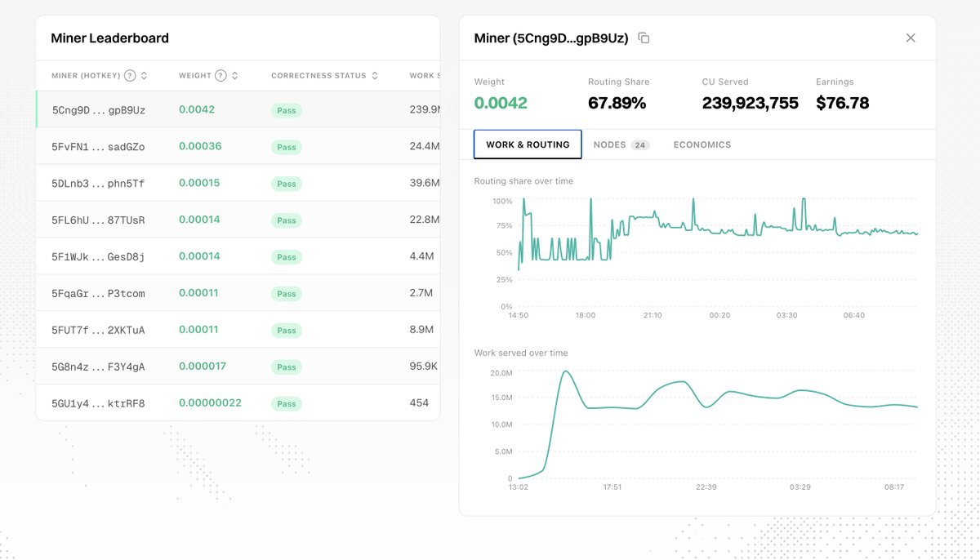The height and width of the screenshot is (560, 980).
Task: Select miner row 5GU1y4...ktrRF8
Action: pyautogui.click(x=238, y=403)
